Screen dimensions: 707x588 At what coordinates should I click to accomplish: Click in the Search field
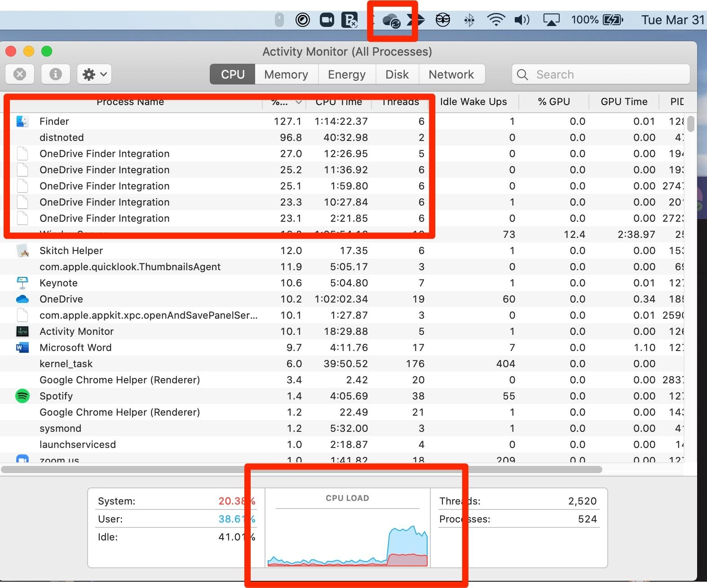point(601,75)
